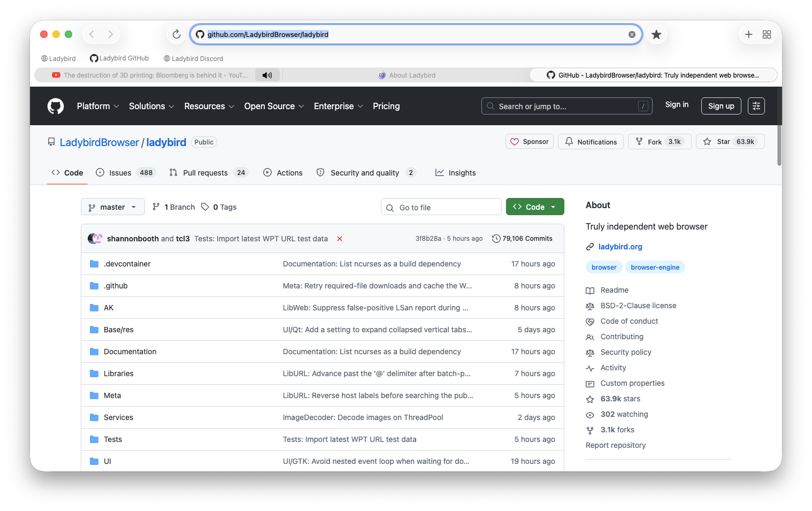812x511 pixels.
Task: Click the Sign up button
Action: (721, 106)
